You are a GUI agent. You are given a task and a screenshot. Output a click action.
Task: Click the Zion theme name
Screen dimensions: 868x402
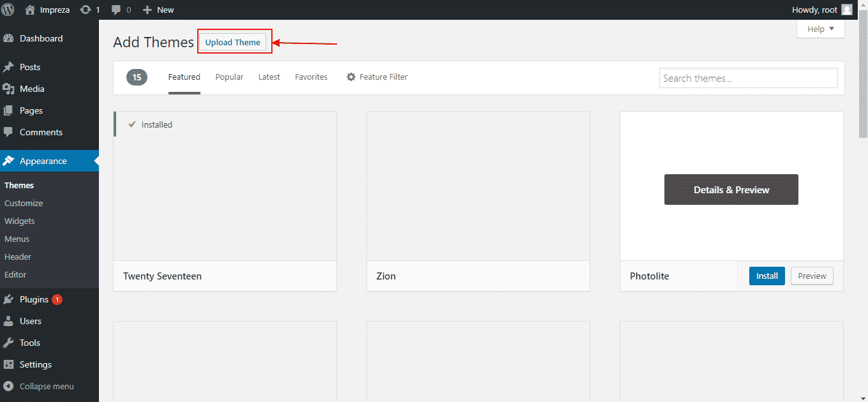(386, 276)
